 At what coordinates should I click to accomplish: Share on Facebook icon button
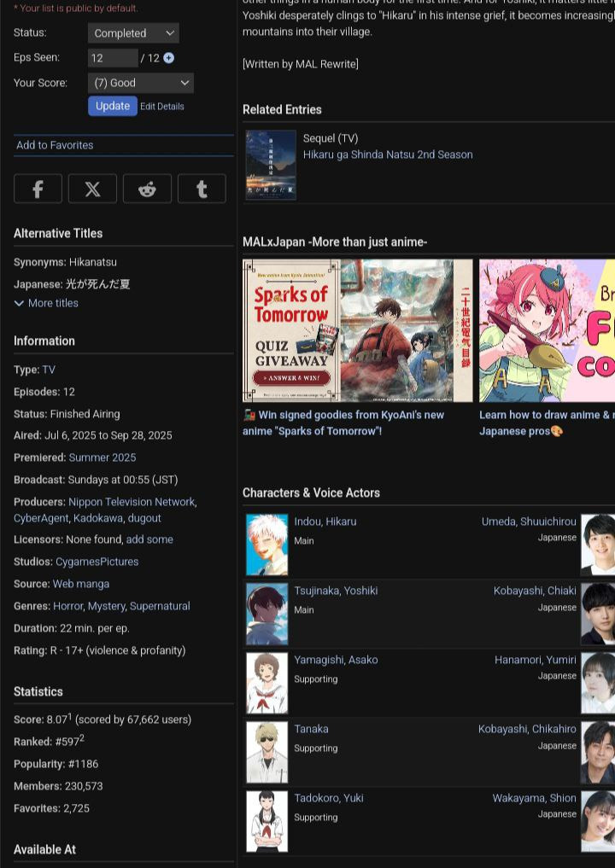[38, 189]
